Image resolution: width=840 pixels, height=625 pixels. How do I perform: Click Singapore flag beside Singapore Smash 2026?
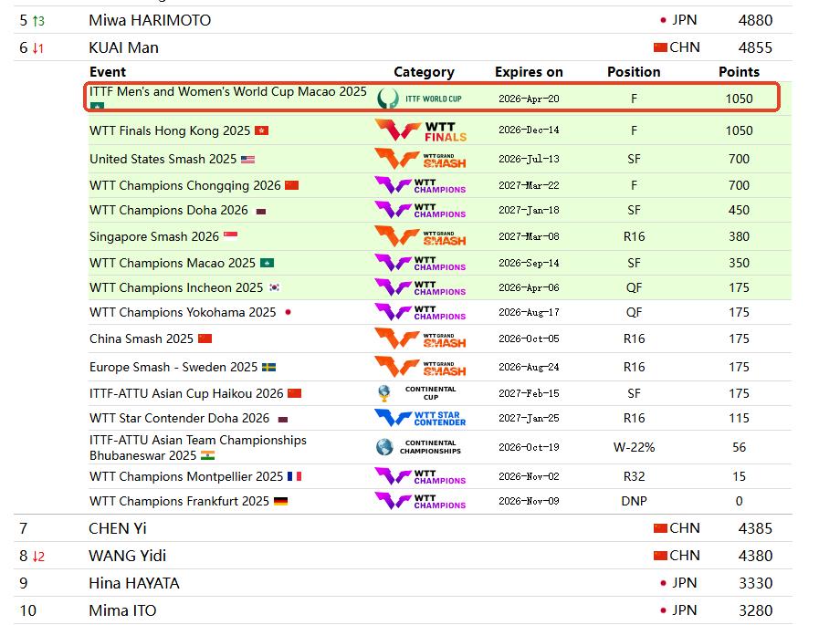[x=230, y=235]
